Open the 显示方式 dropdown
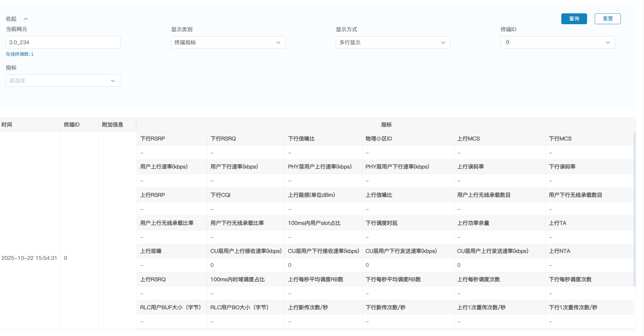 (x=393, y=42)
